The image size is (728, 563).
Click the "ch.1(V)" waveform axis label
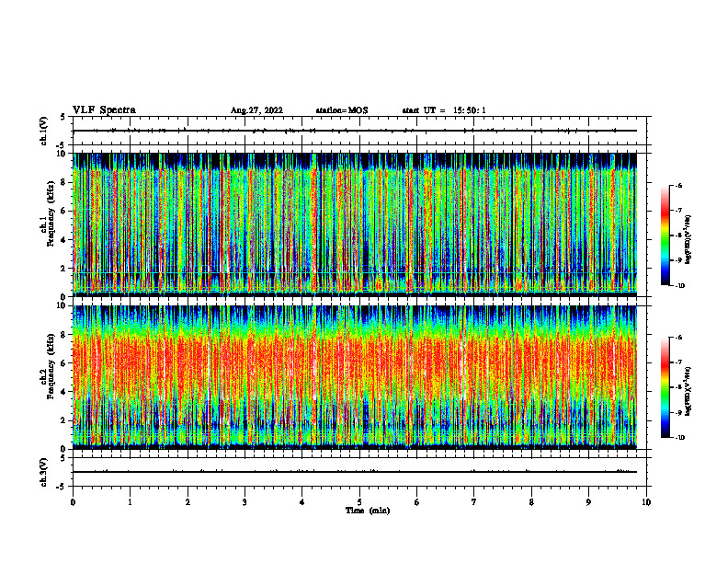point(43,131)
